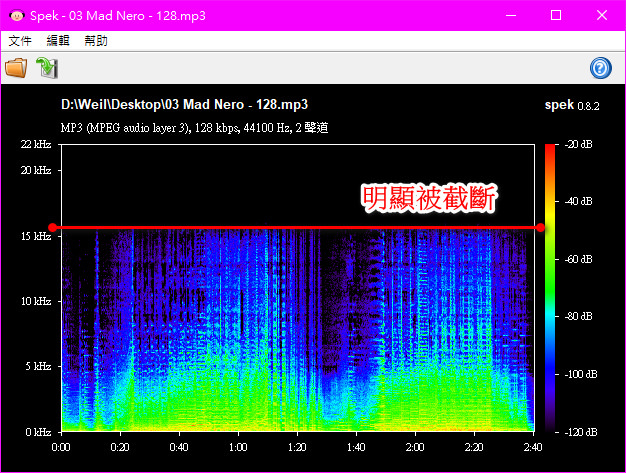
Task: Click the 2:40 label on time axis
Action: tap(534, 447)
